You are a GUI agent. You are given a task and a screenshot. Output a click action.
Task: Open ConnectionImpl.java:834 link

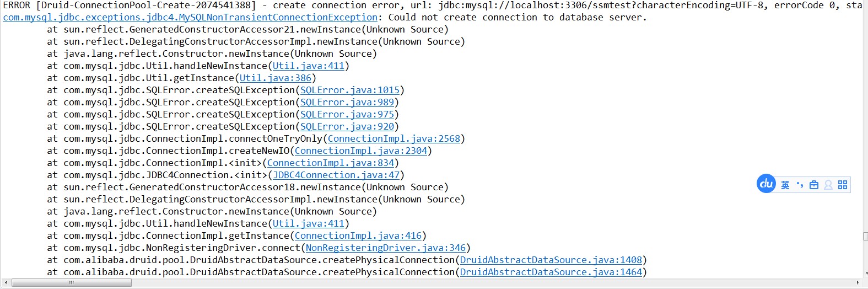pos(331,163)
